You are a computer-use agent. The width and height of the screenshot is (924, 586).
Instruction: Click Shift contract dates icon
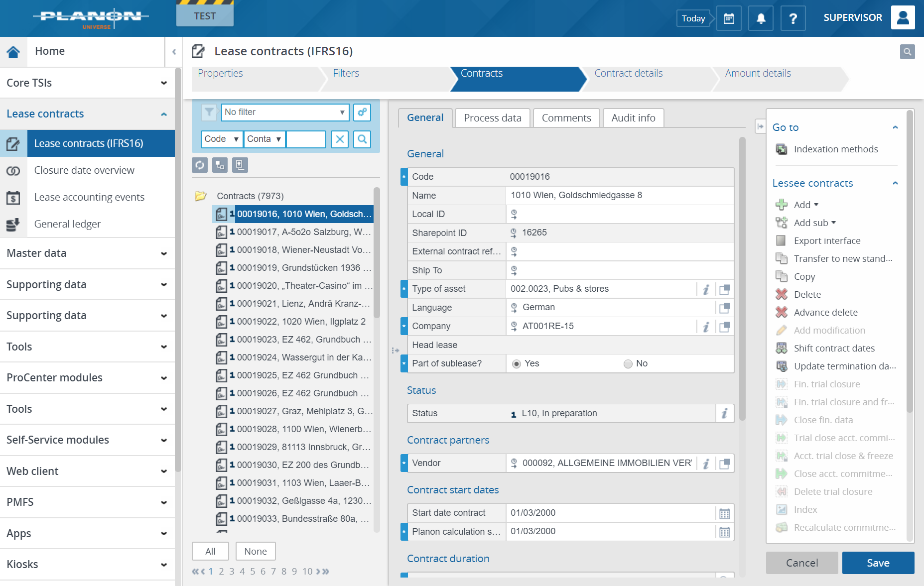click(x=782, y=348)
